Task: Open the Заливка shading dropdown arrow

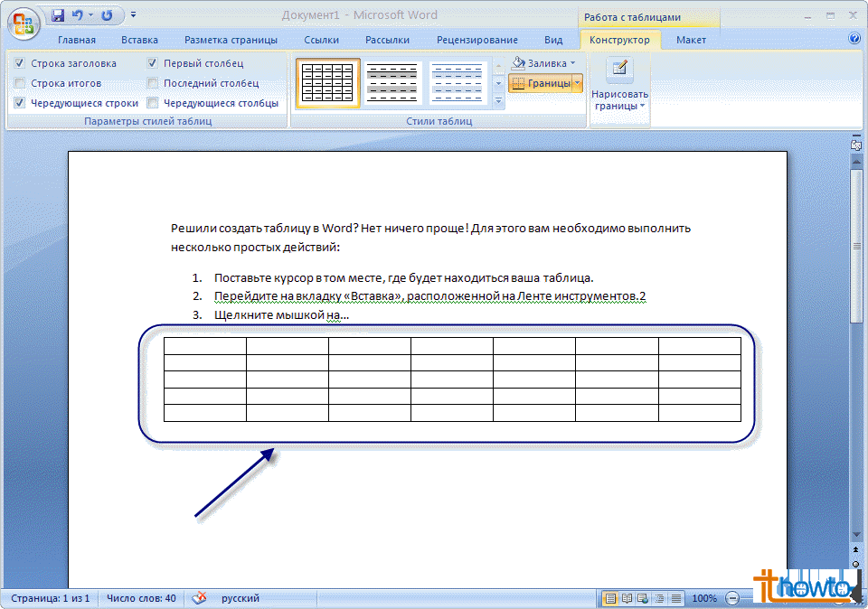Action: pyautogui.click(x=573, y=63)
